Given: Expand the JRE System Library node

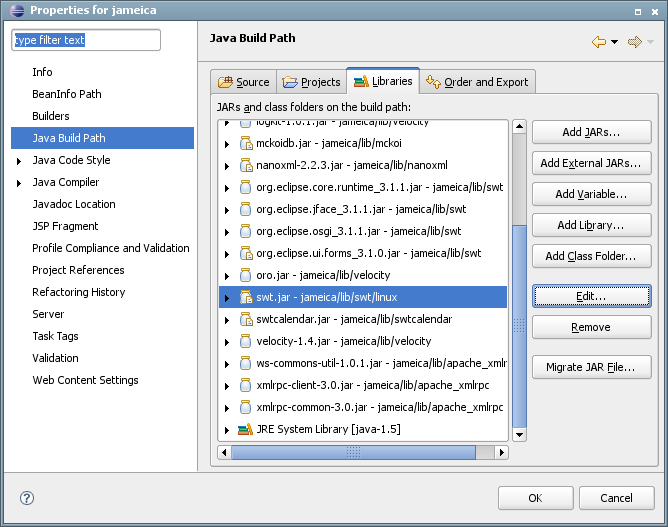Looking at the screenshot, I should tap(227, 430).
